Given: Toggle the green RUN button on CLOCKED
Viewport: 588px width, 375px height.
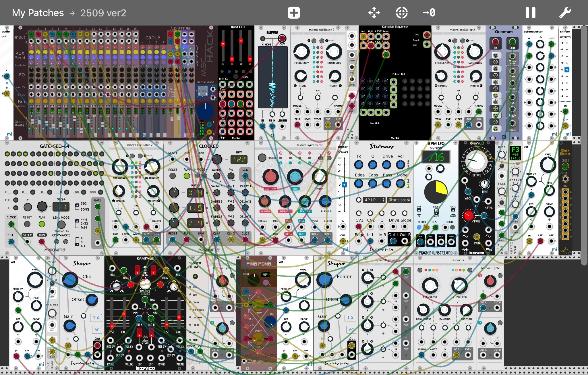Looking at the screenshot, I should point(187,176).
